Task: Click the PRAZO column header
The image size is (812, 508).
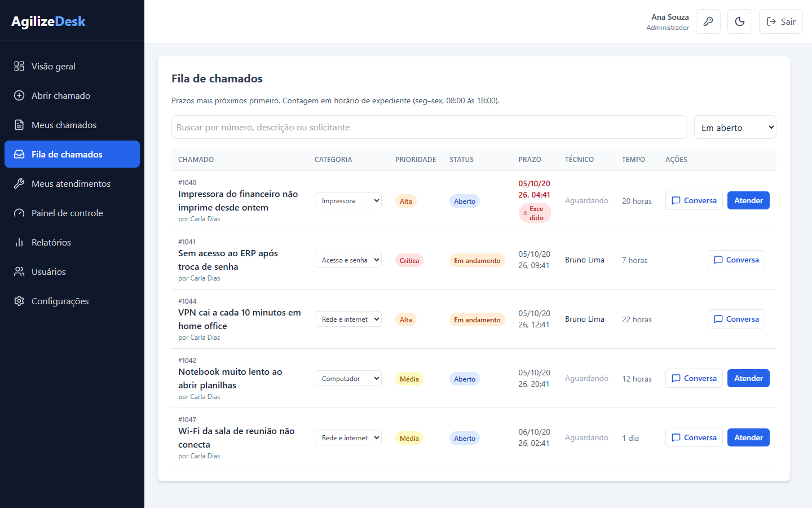Action: [x=530, y=160]
